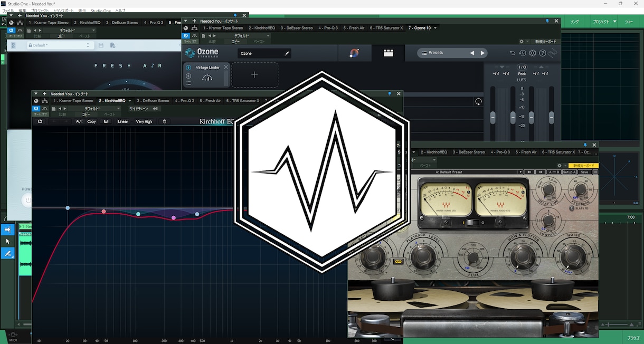Toggle Vintage Limiter module bypass
This screenshot has width=644, height=344.
(x=188, y=68)
